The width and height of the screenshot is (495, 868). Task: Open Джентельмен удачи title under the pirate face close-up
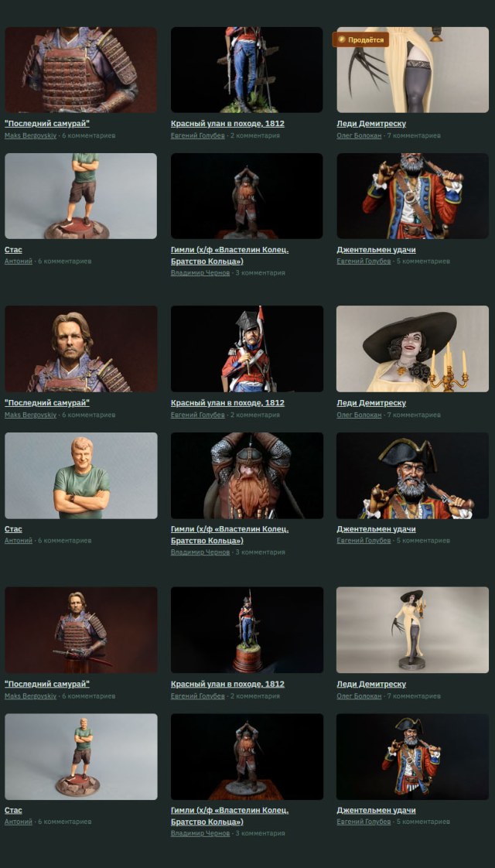[x=376, y=529]
